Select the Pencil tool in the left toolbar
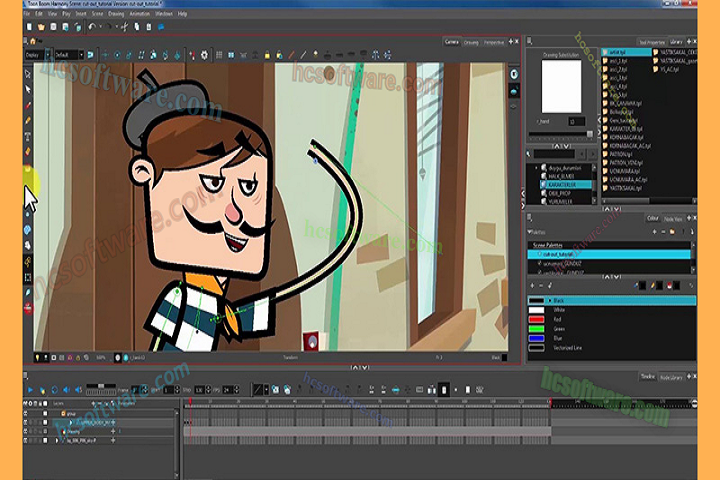The width and height of the screenshot is (720, 480). [x=28, y=120]
